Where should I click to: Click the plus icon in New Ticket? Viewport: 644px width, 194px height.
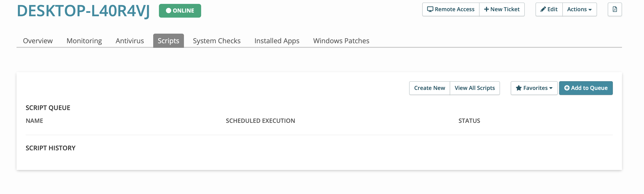pos(486,9)
